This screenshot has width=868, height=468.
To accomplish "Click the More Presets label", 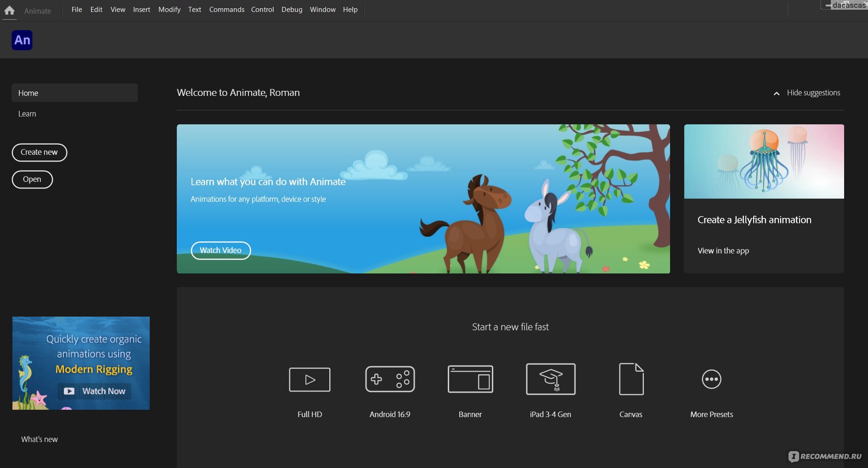I will tap(711, 414).
